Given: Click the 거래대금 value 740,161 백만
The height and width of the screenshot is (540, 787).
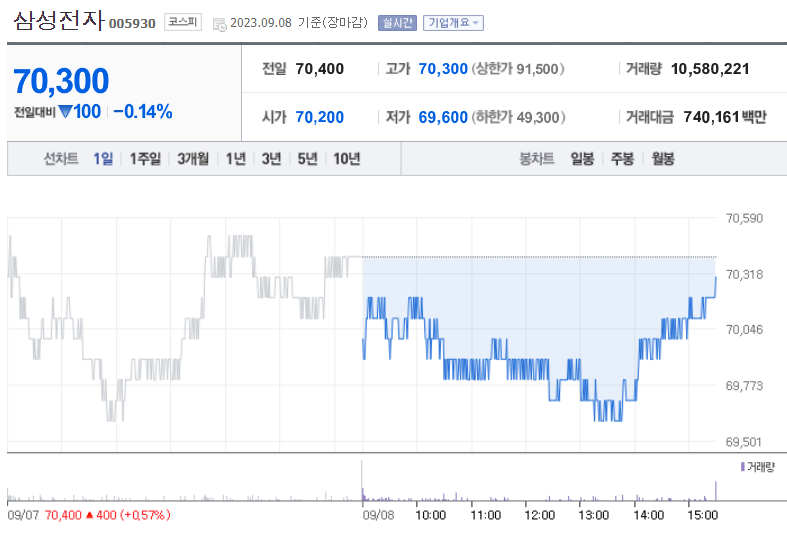Looking at the screenshot, I should pos(725,117).
